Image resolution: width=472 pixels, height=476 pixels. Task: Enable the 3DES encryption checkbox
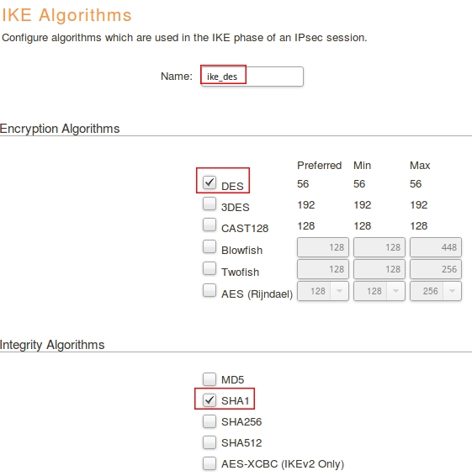point(209,204)
